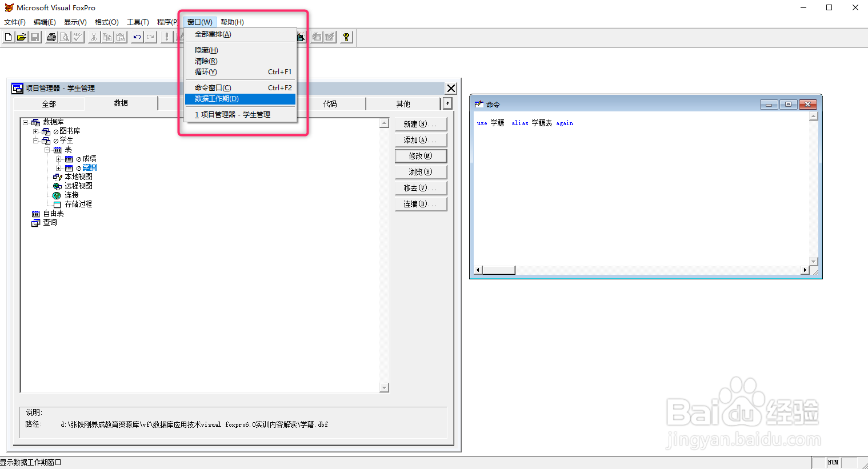Click the 查询 query icon in tree

tap(35, 223)
